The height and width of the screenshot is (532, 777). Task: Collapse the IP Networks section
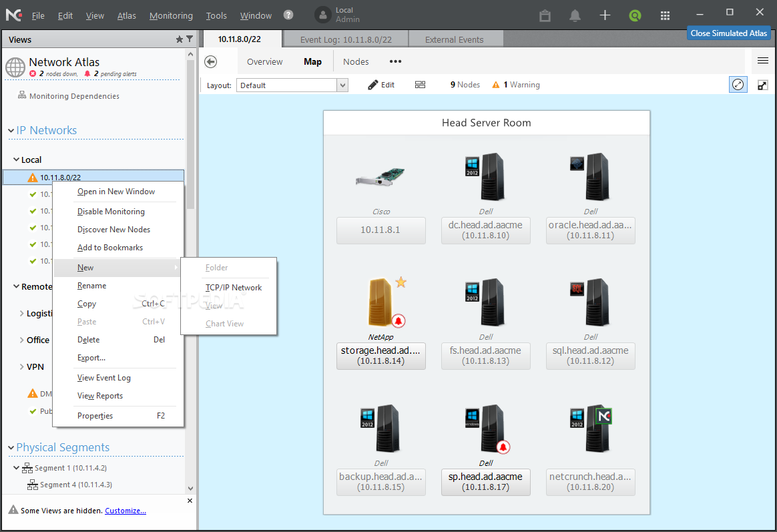[x=11, y=130]
